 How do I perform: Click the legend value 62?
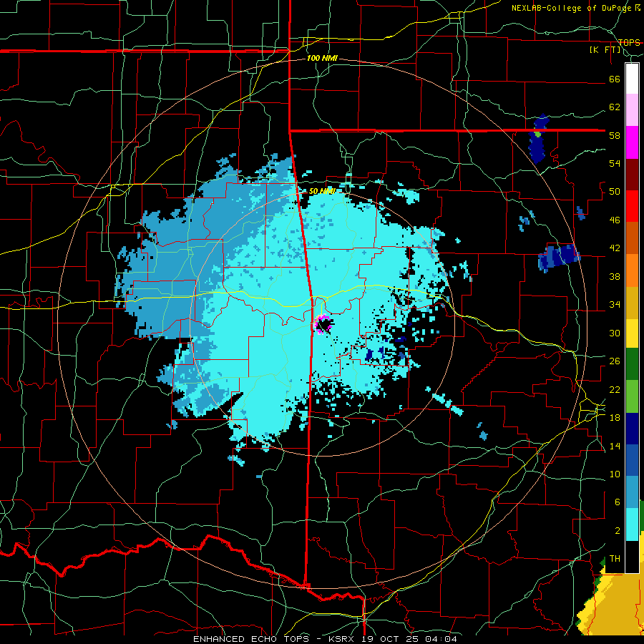click(615, 107)
